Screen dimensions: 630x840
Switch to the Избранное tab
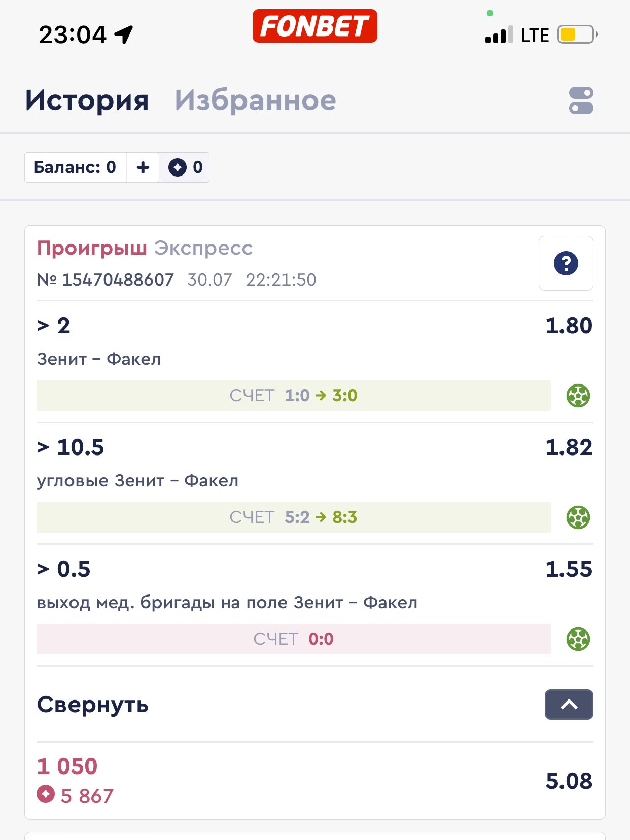coord(255,100)
